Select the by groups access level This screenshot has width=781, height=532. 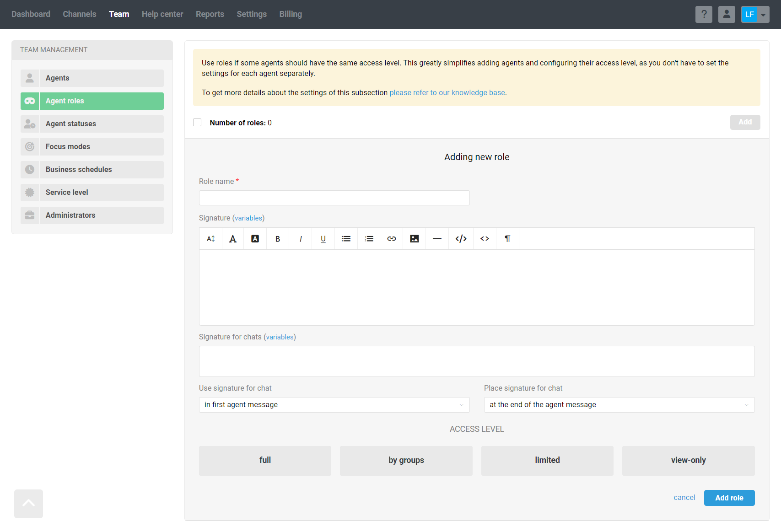pos(406,461)
